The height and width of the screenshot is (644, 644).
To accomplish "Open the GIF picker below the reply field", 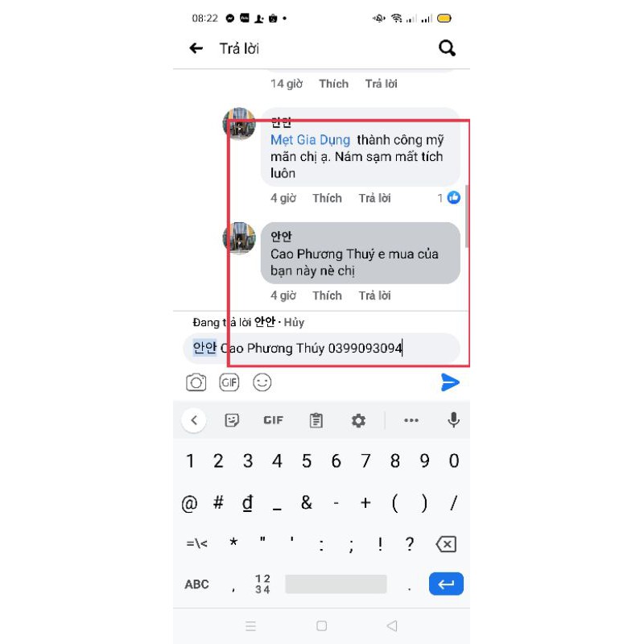I will 229,382.
